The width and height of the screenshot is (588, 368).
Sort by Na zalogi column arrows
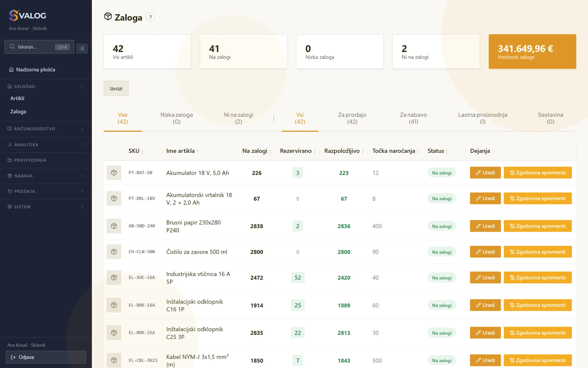pos(270,151)
